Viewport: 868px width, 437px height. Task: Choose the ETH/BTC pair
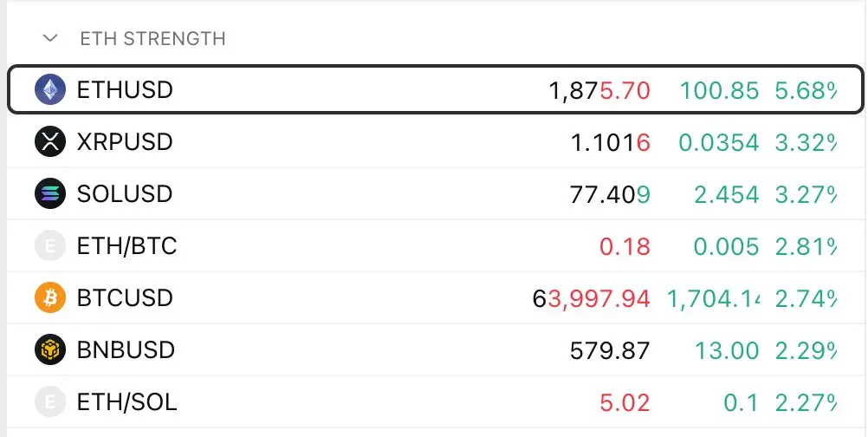[126, 246]
